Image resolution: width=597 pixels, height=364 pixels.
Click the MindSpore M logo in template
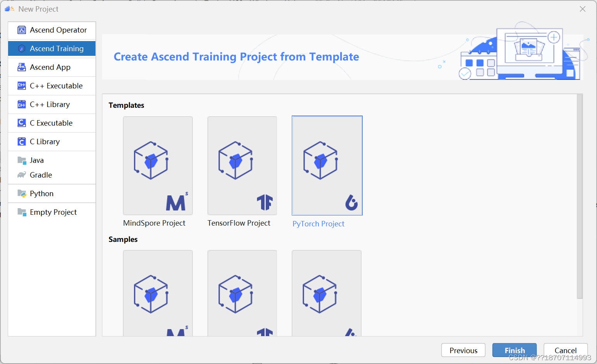point(177,201)
